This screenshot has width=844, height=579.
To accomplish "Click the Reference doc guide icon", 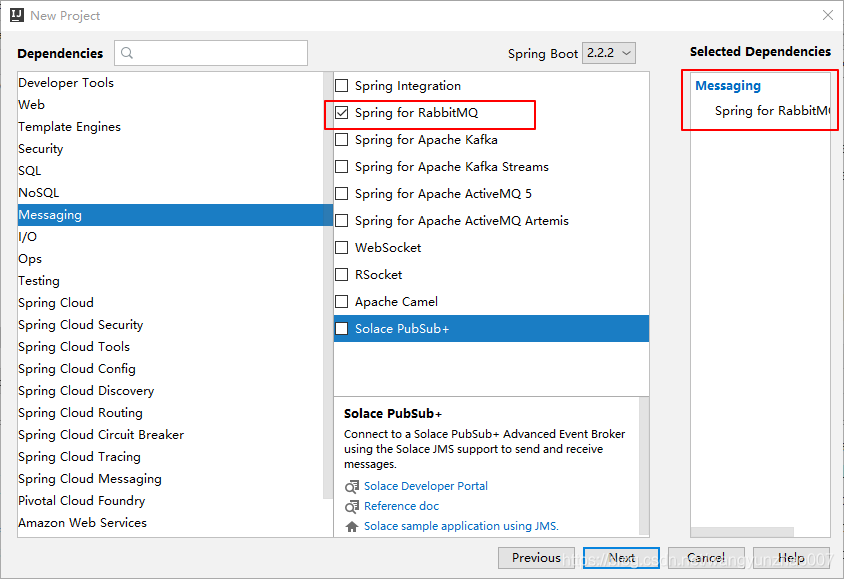I will pos(351,506).
